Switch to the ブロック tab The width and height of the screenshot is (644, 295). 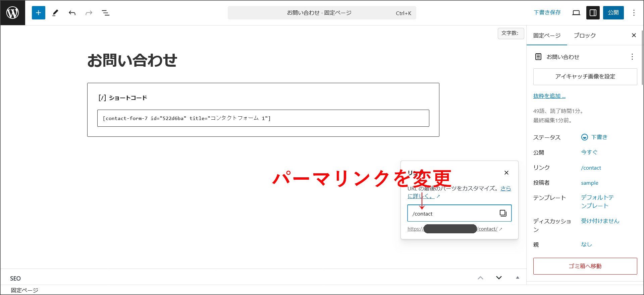pos(584,36)
